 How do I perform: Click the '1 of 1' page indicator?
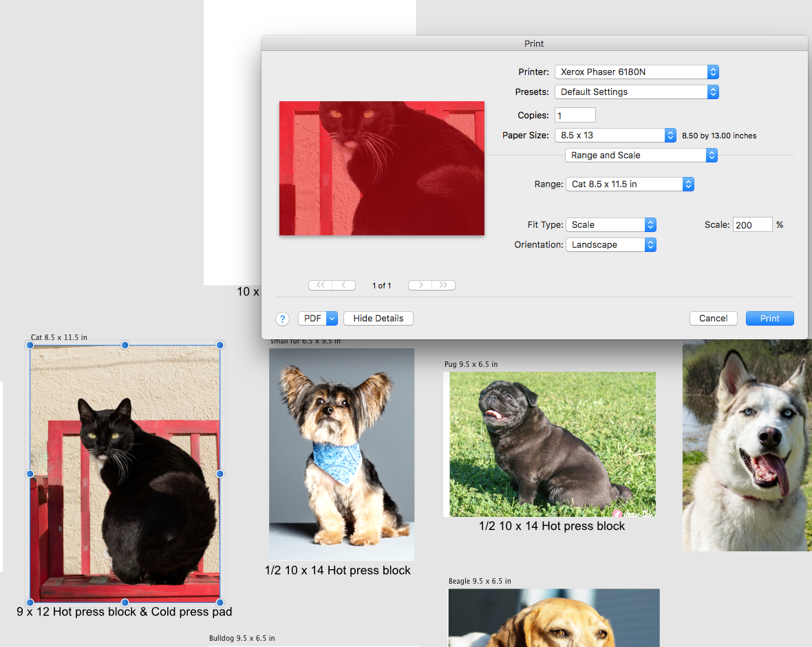click(382, 286)
